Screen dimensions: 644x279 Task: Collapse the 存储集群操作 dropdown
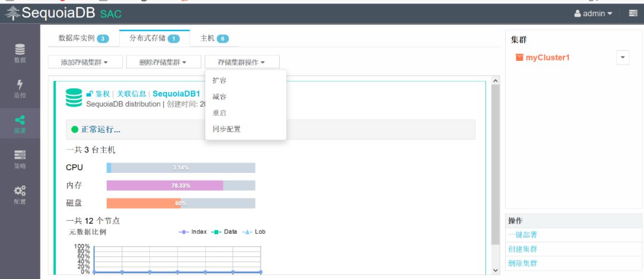242,62
